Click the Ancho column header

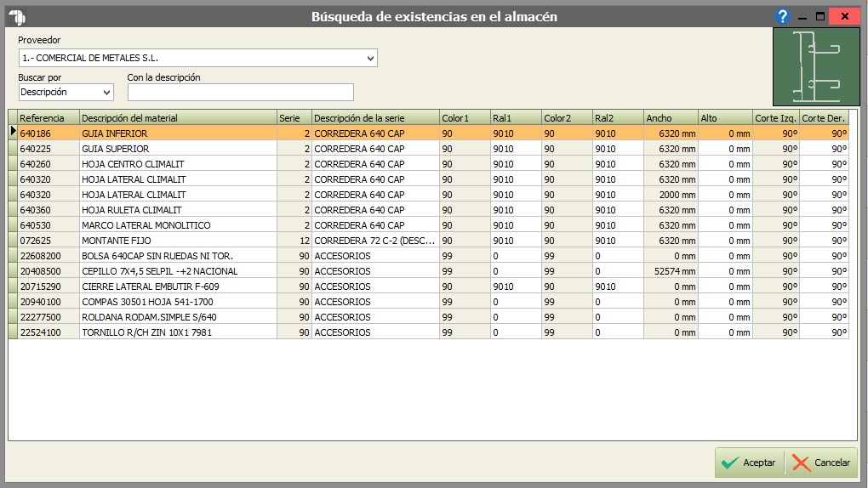[671, 118]
